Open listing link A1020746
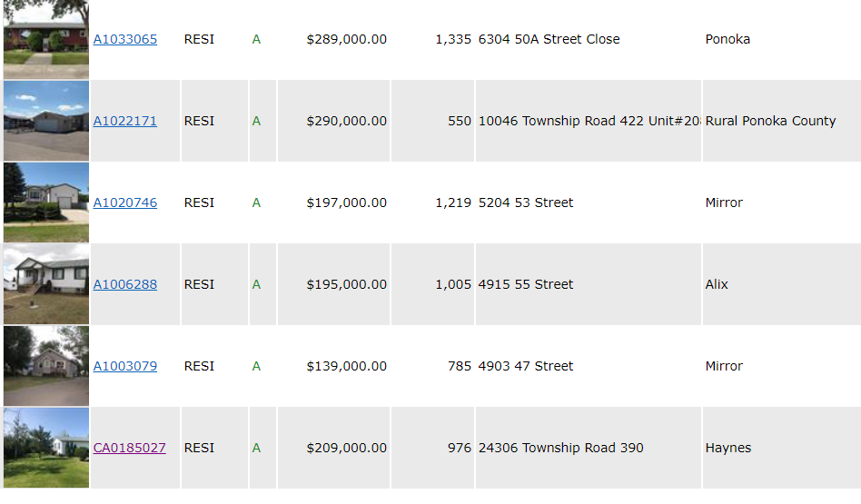 tap(124, 203)
